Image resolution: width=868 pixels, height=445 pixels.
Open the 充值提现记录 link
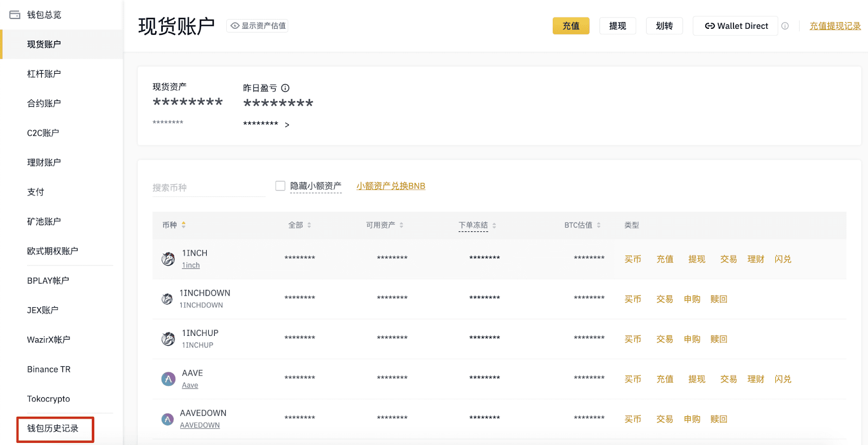835,26
